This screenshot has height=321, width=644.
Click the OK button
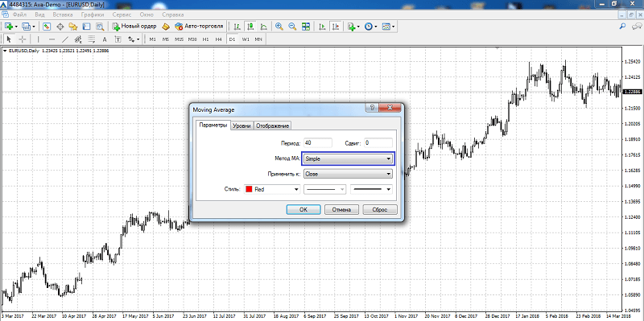tap(303, 209)
